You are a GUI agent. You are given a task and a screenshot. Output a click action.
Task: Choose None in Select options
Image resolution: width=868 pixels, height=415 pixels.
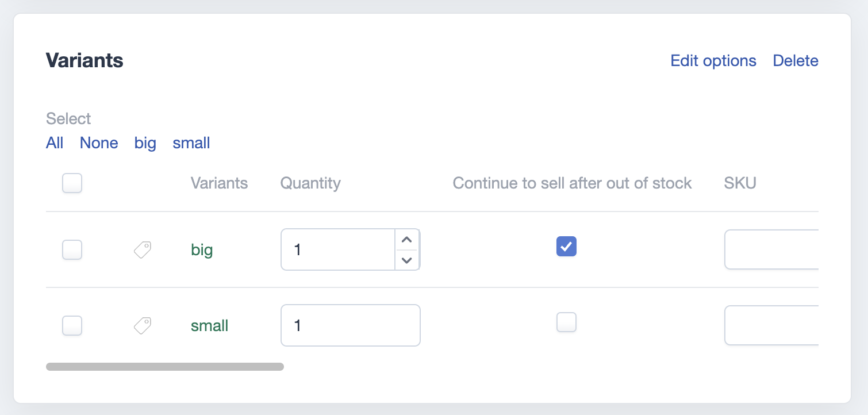[99, 143]
